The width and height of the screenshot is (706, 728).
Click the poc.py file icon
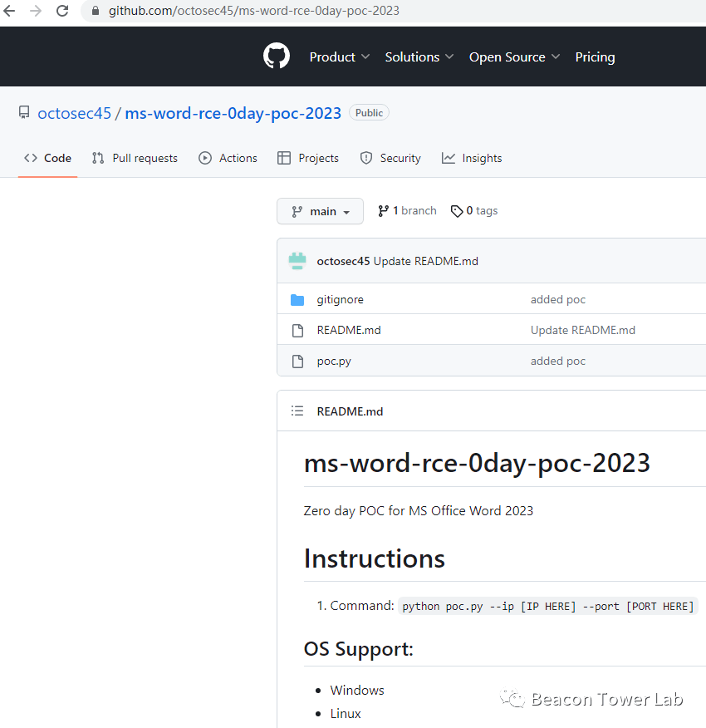[297, 362]
